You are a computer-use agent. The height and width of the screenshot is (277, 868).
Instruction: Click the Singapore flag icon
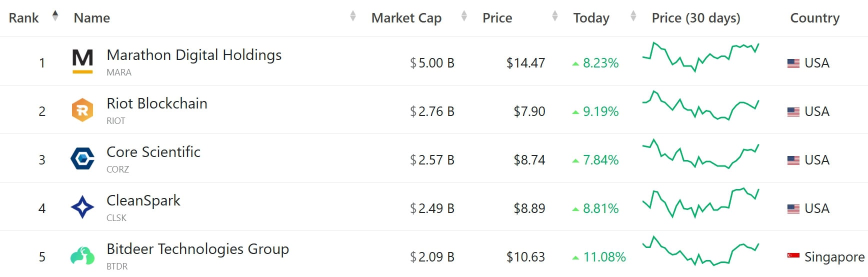pos(793,256)
